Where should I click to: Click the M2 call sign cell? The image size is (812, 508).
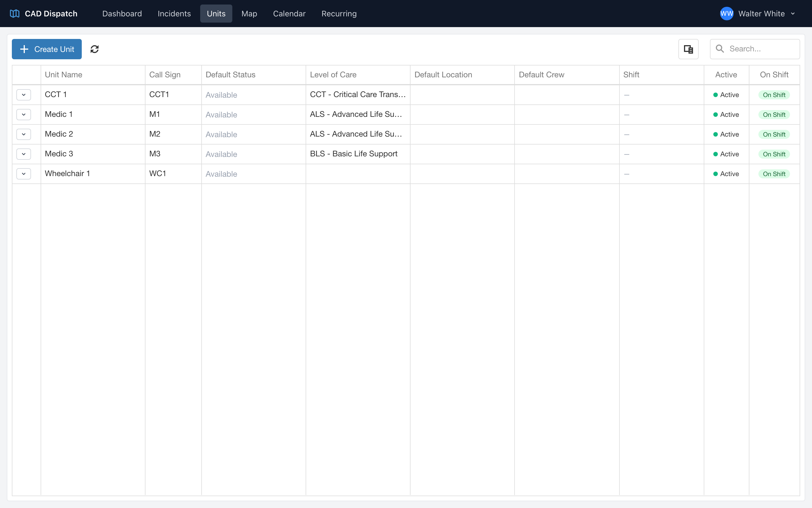click(173, 134)
